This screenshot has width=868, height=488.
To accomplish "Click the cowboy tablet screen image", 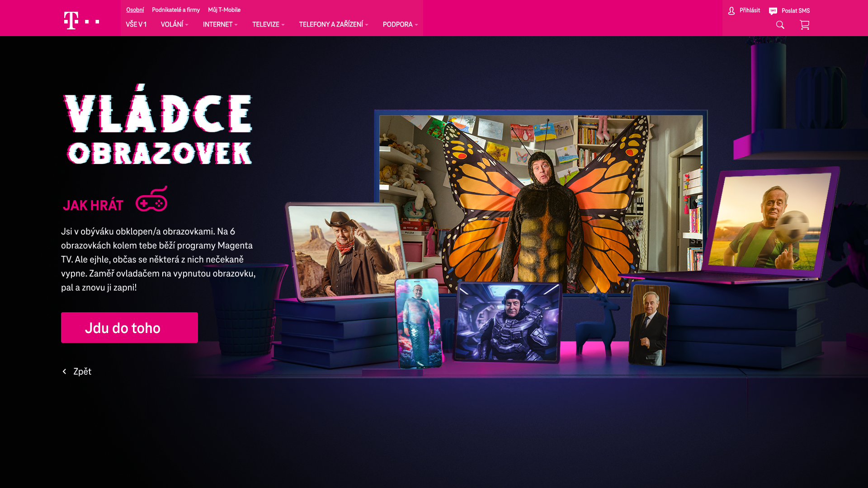I will coord(346,251).
